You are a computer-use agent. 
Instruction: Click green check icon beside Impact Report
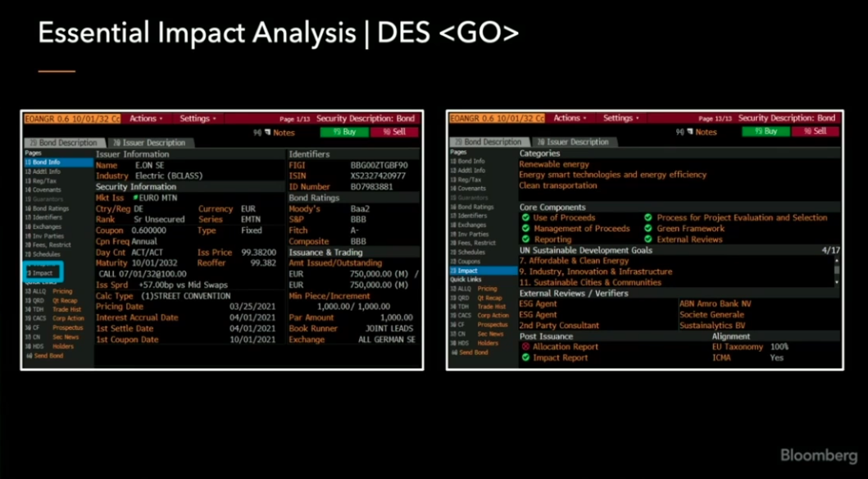coord(526,358)
